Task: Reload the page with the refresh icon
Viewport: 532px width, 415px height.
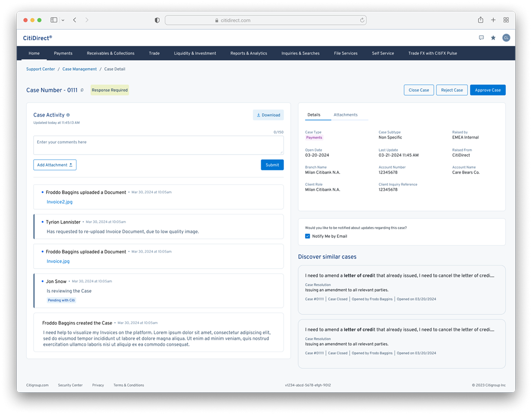Action: (362, 20)
